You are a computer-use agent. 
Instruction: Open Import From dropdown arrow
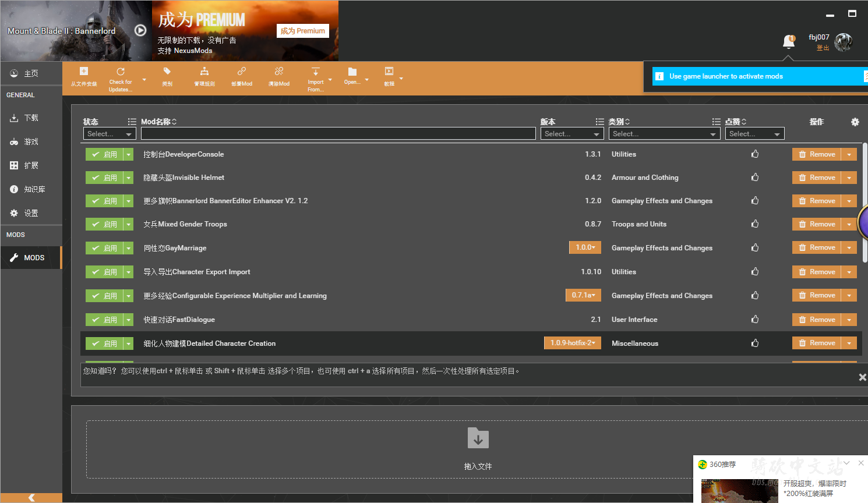pyautogui.click(x=330, y=80)
